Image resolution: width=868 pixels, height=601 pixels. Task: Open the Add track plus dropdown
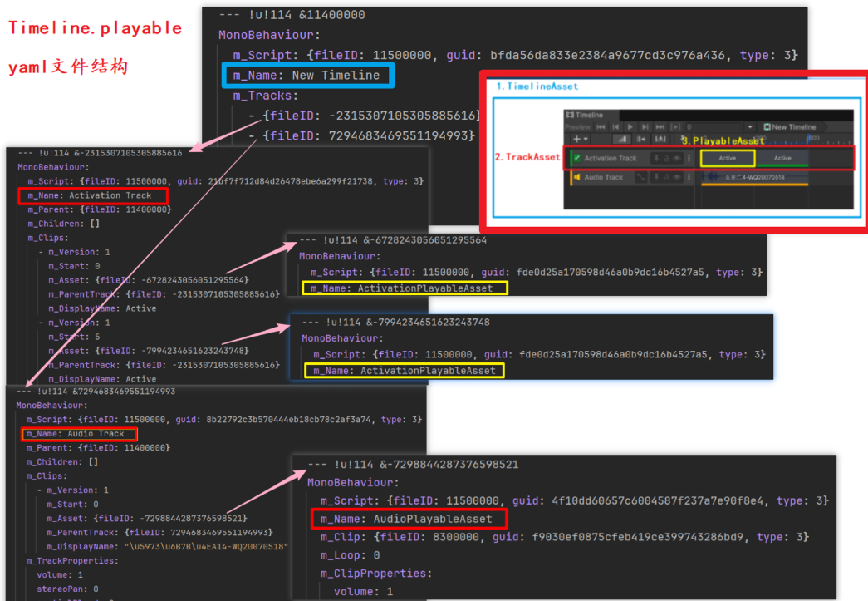click(x=580, y=139)
